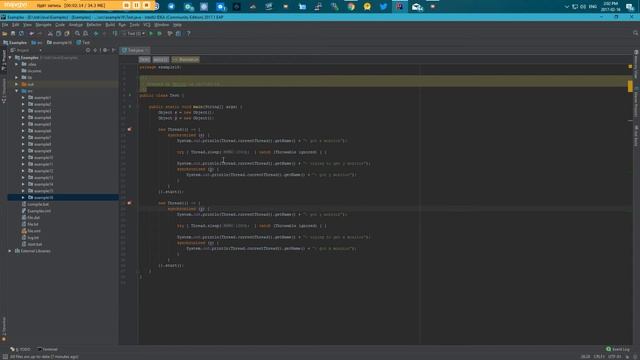Expand External Libraries node arrow
The width and height of the screenshot is (640, 360).
[10, 251]
